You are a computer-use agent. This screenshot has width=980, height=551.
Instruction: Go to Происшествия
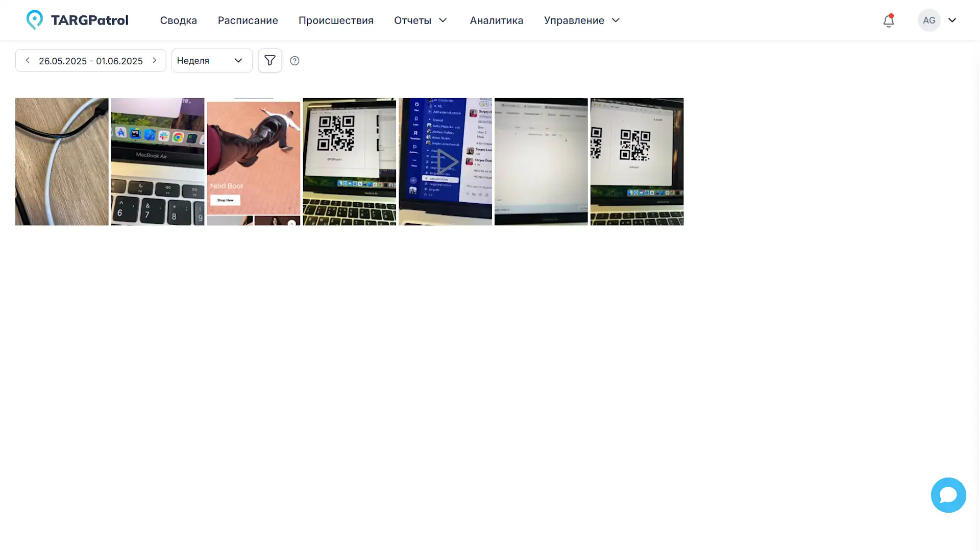coord(336,20)
